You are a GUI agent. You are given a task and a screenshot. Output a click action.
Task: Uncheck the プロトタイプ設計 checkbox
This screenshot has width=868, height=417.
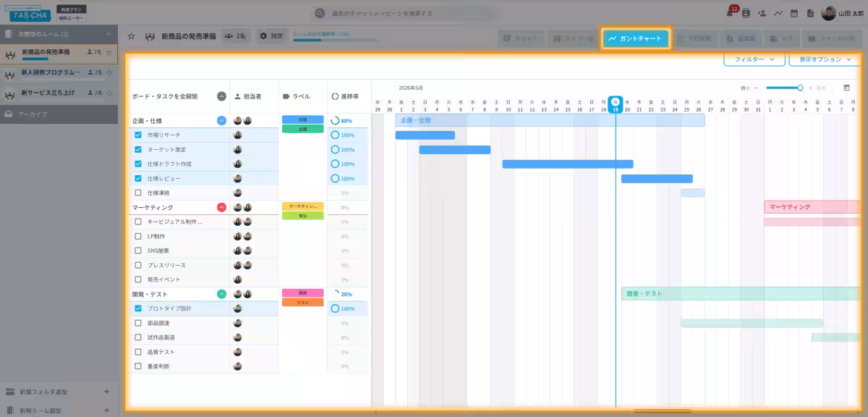[x=138, y=308]
